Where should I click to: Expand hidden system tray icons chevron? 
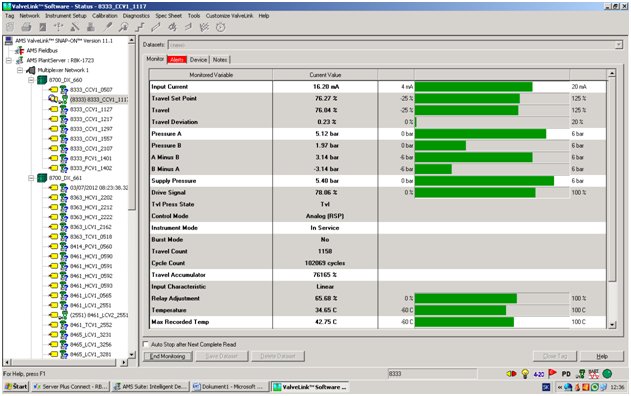click(560, 387)
